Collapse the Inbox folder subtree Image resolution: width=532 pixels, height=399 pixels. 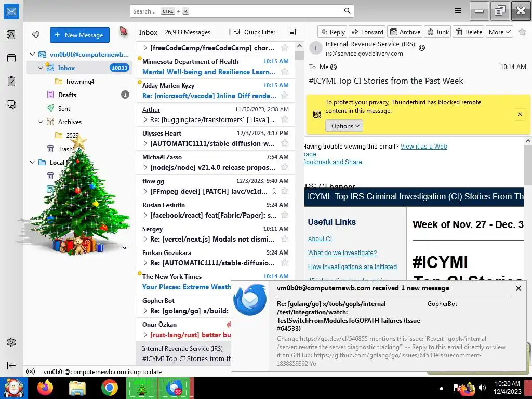point(41,68)
